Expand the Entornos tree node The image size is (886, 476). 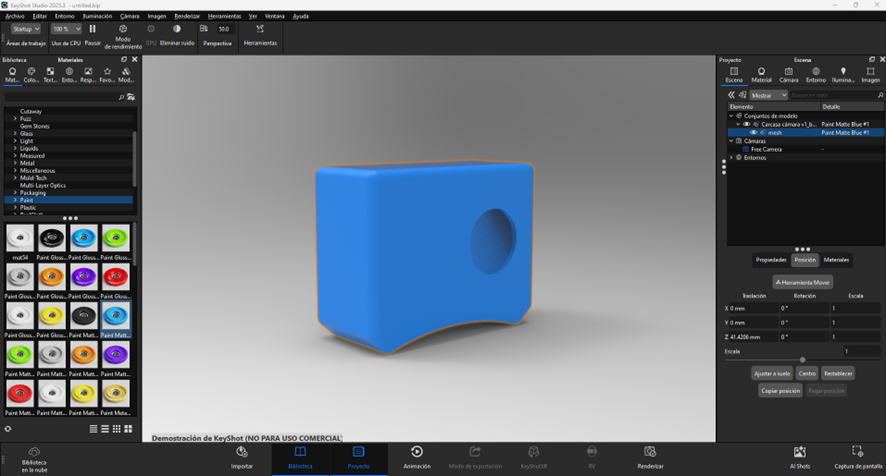731,158
